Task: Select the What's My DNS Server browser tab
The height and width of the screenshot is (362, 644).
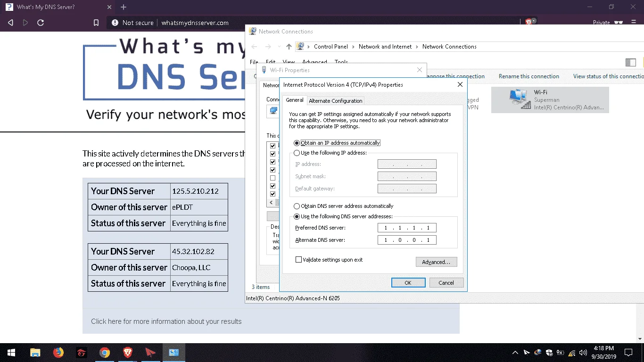Action: click(57, 7)
